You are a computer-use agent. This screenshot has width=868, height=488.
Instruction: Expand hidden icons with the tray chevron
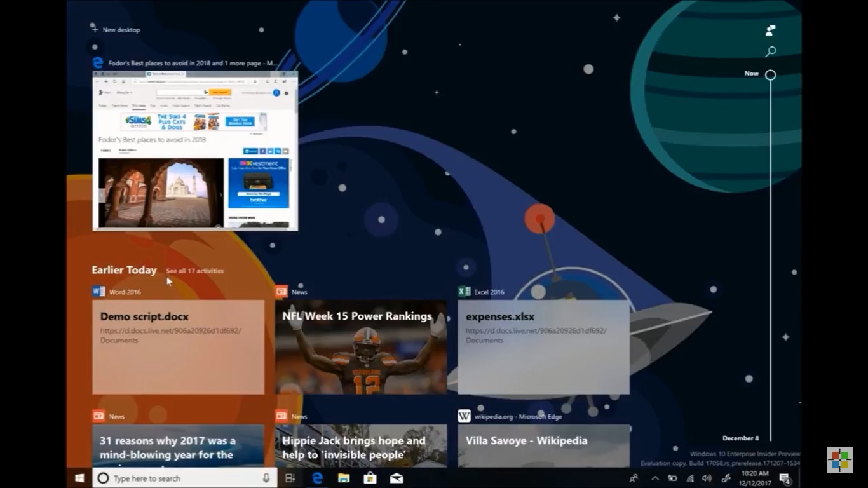(x=655, y=478)
